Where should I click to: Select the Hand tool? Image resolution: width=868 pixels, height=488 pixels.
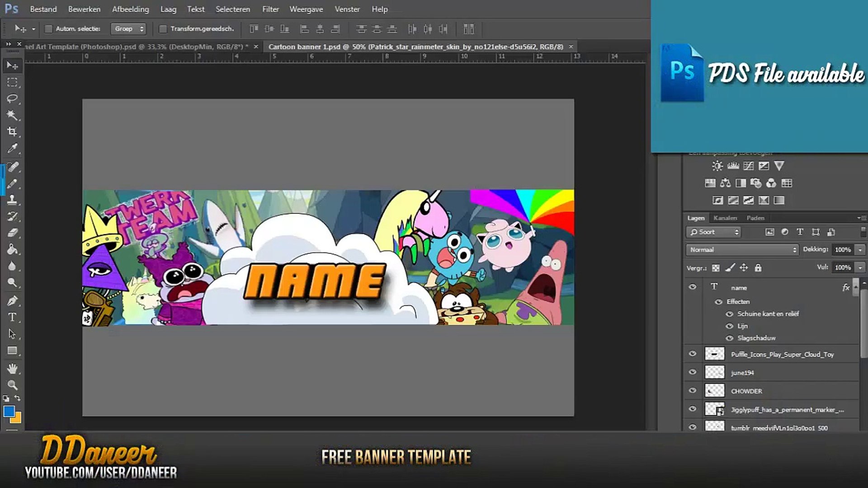coord(12,369)
